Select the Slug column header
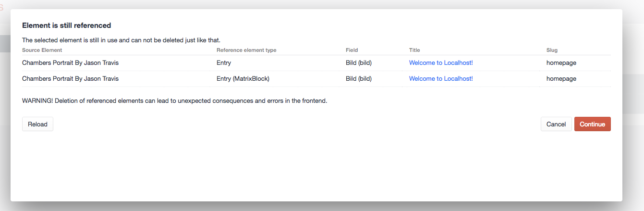 tap(552, 50)
